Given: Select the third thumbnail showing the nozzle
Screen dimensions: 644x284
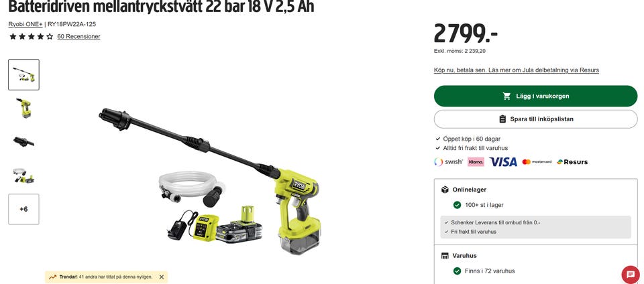Looking at the screenshot, I should tap(24, 142).
